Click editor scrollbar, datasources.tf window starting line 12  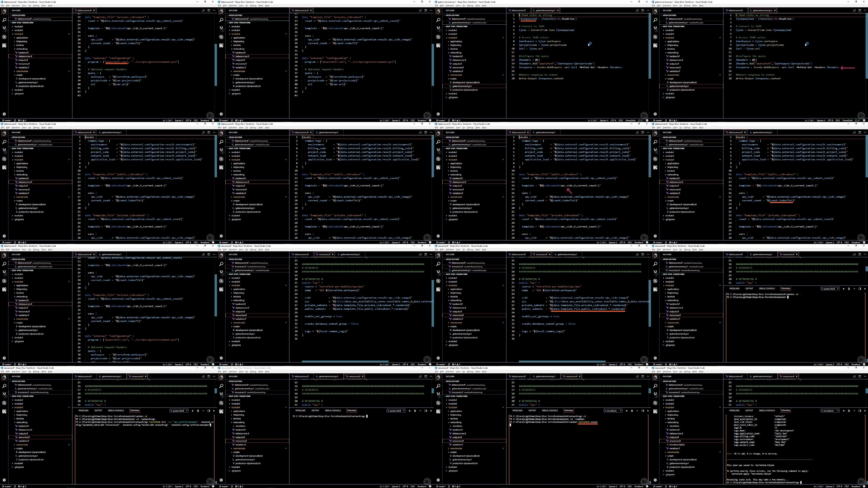(x=216, y=296)
